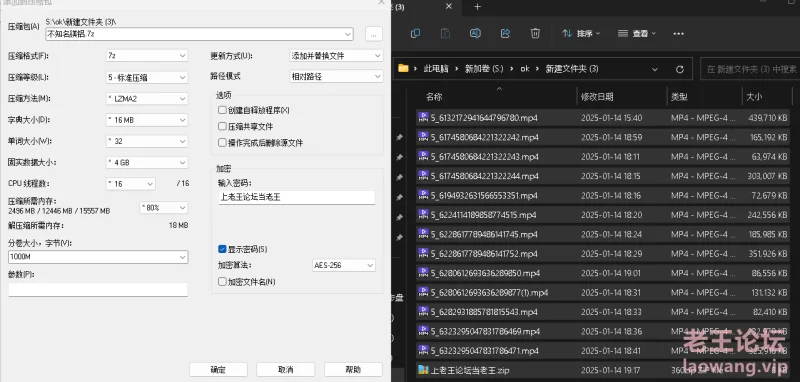800x382 pixels.
Task: Click video icon of file ending 796780.mp4
Action: pos(423,118)
